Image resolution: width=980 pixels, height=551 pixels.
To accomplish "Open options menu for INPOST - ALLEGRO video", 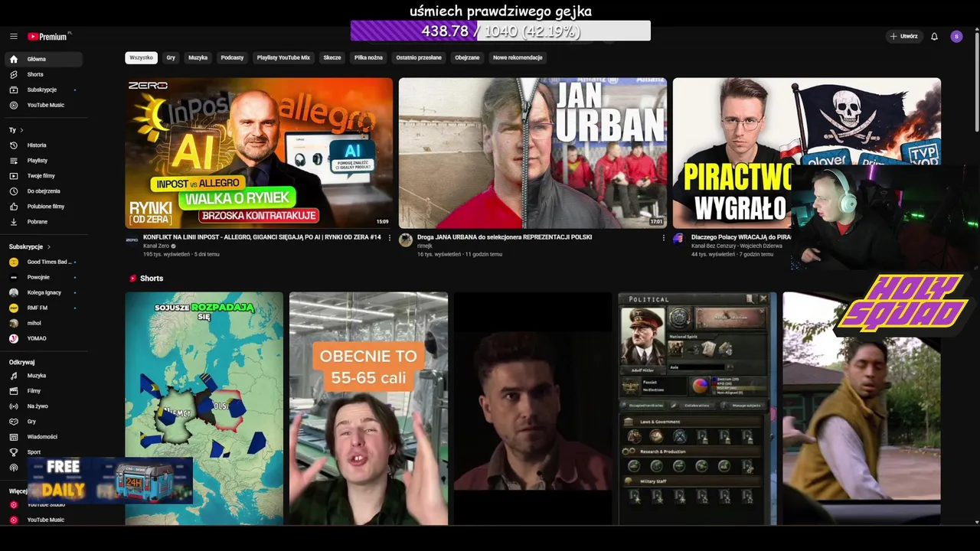I will (x=389, y=237).
